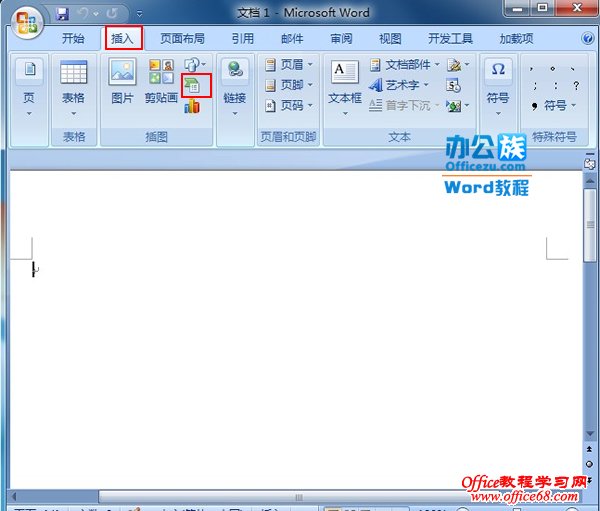Insert the question mark special symbol
Viewport: 600px width, 511px height.
[x=576, y=86]
